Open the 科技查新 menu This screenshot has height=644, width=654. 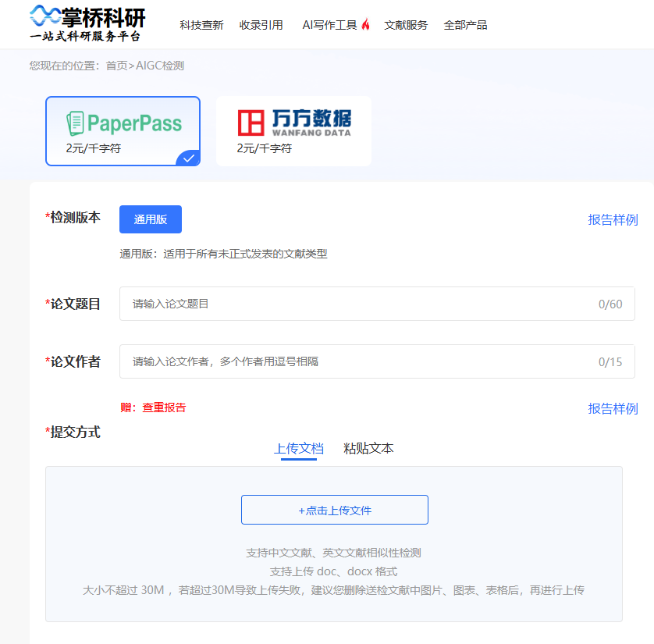point(201,24)
